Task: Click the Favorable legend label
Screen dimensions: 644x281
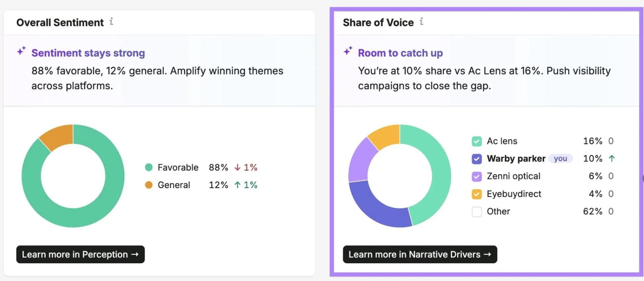Action: [178, 168]
